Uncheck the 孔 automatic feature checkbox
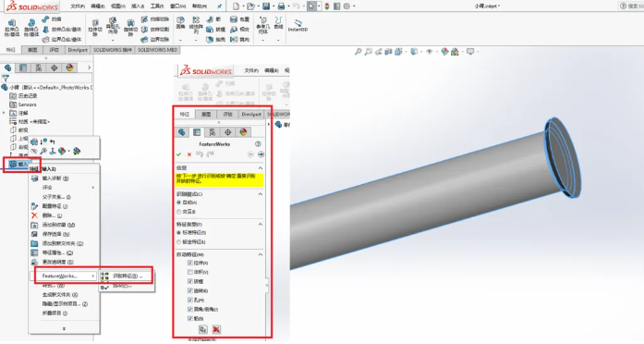This screenshot has height=344, width=644. pos(189,300)
